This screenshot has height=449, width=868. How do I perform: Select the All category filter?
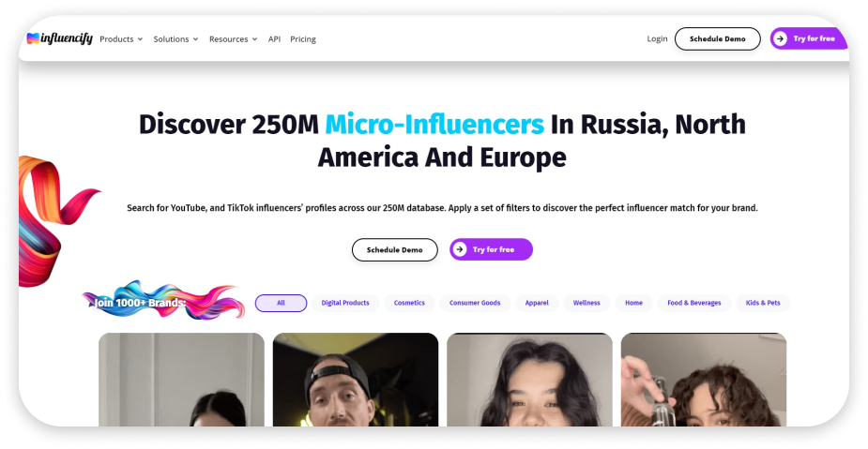(x=281, y=303)
